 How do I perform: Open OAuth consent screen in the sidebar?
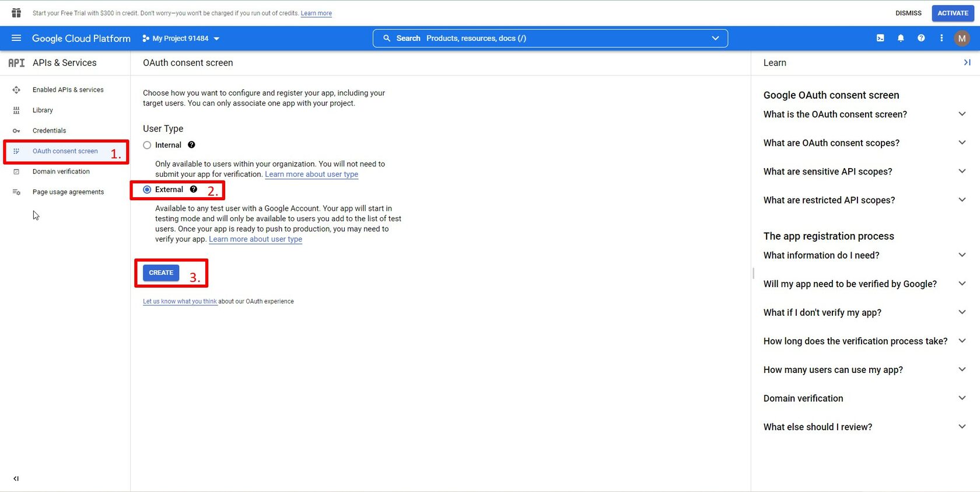pos(65,151)
